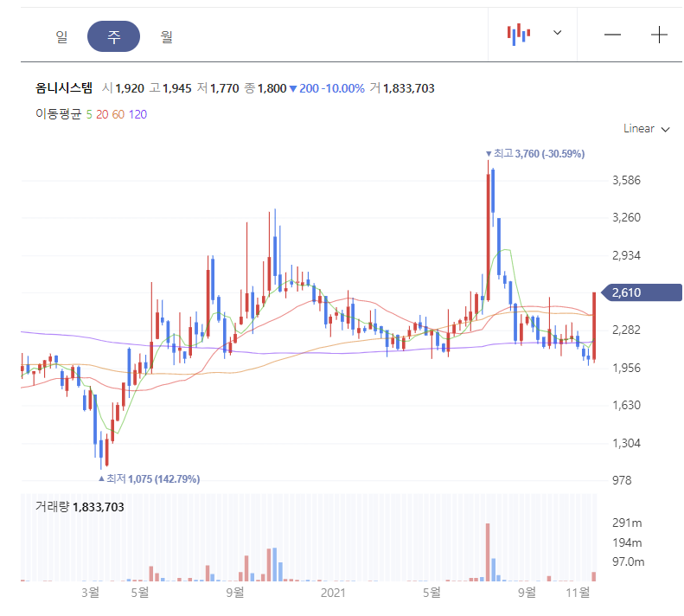The image size is (684, 616).
Task: Click the 2021 date axis label
Action: coord(333,593)
